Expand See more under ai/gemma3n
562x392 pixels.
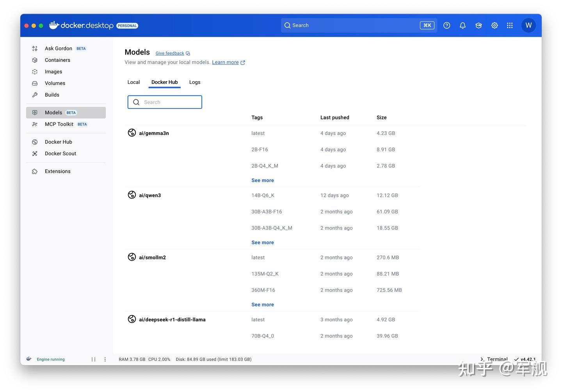click(x=262, y=180)
